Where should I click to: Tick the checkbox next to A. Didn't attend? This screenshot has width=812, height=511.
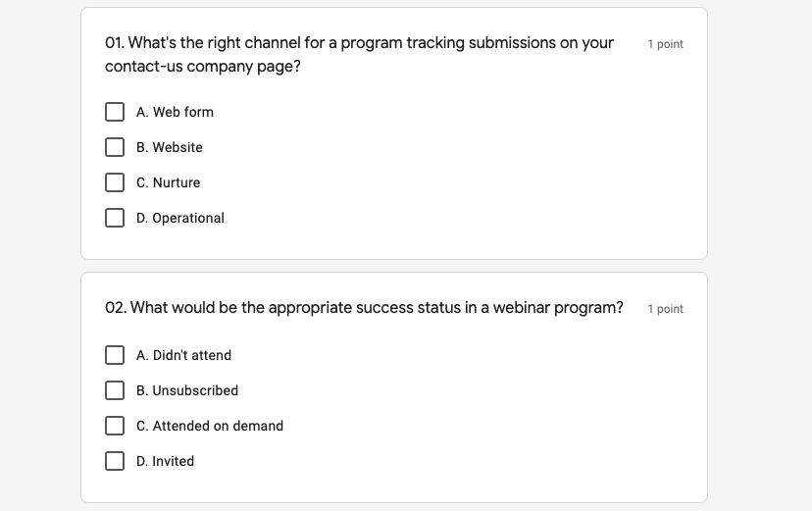[x=115, y=355]
